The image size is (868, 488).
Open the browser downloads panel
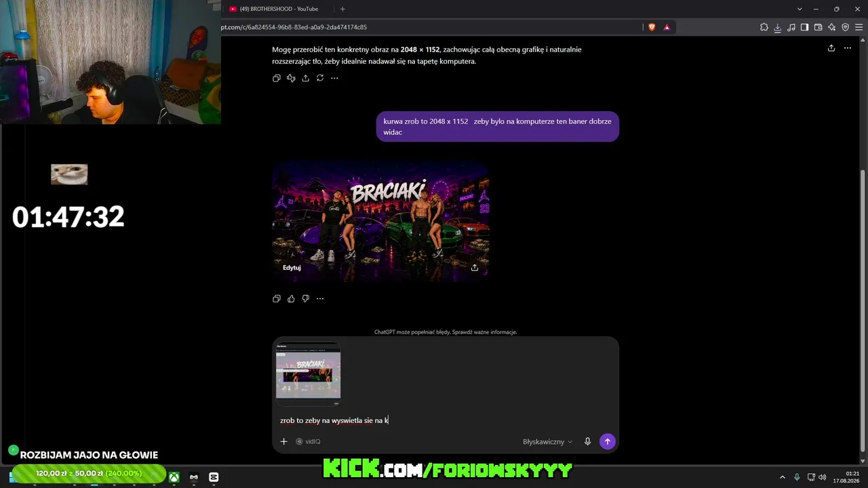pos(778,27)
